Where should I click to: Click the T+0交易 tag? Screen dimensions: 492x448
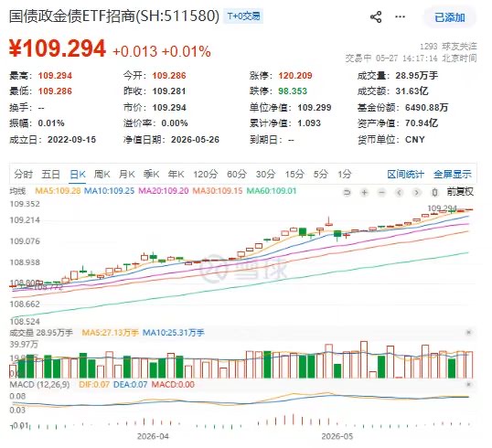click(x=243, y=16)
